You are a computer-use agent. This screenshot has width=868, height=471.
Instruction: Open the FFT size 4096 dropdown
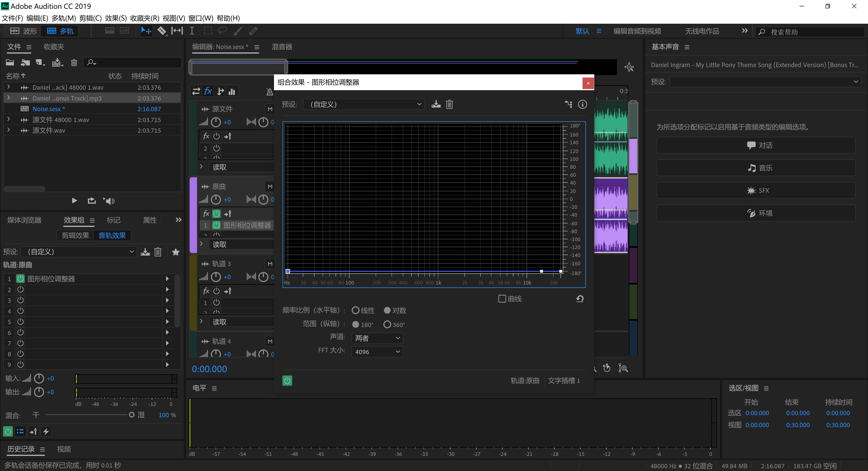[377, 352]
